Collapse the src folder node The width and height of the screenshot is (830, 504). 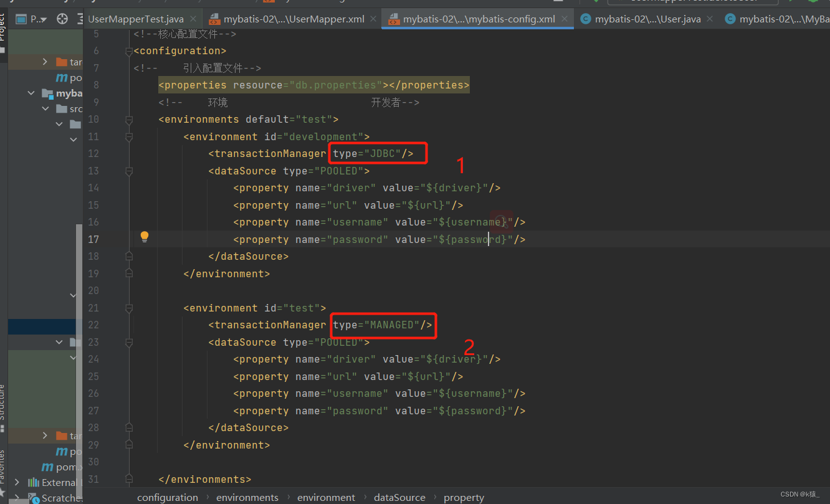45,108
